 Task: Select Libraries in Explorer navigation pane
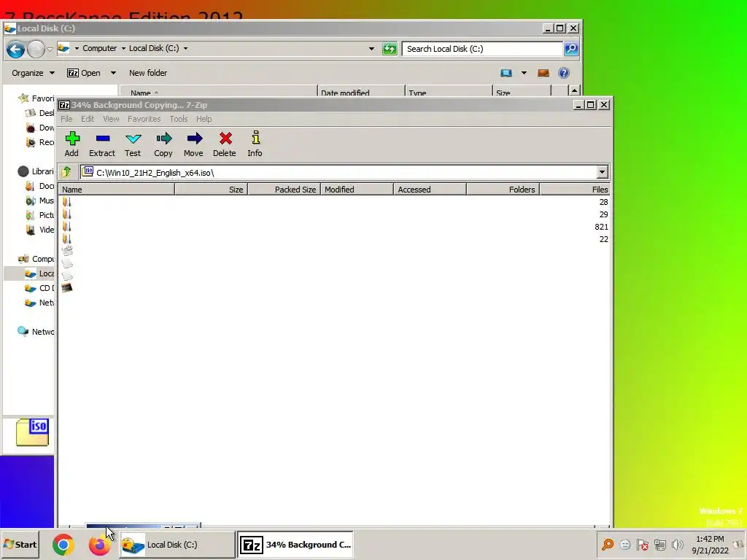(37, 171)
